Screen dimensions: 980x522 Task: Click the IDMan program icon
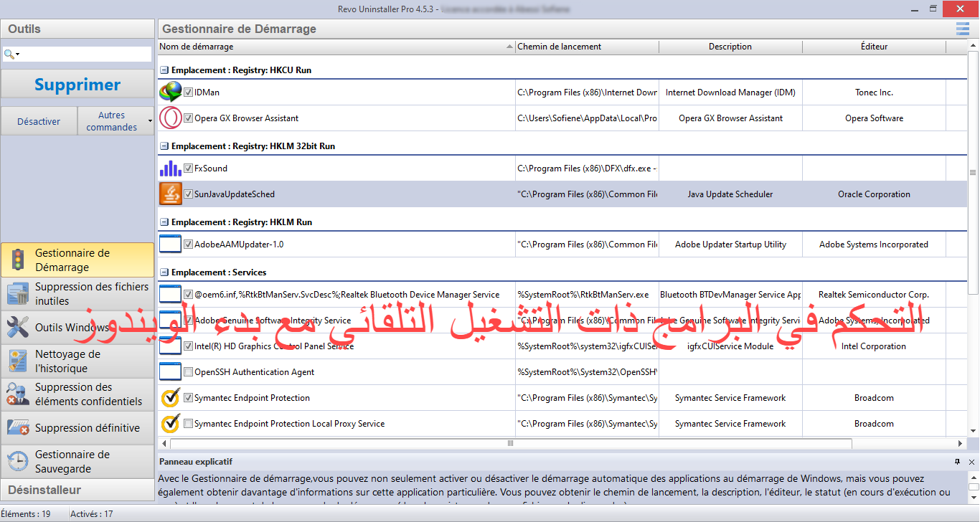[170, 92]
